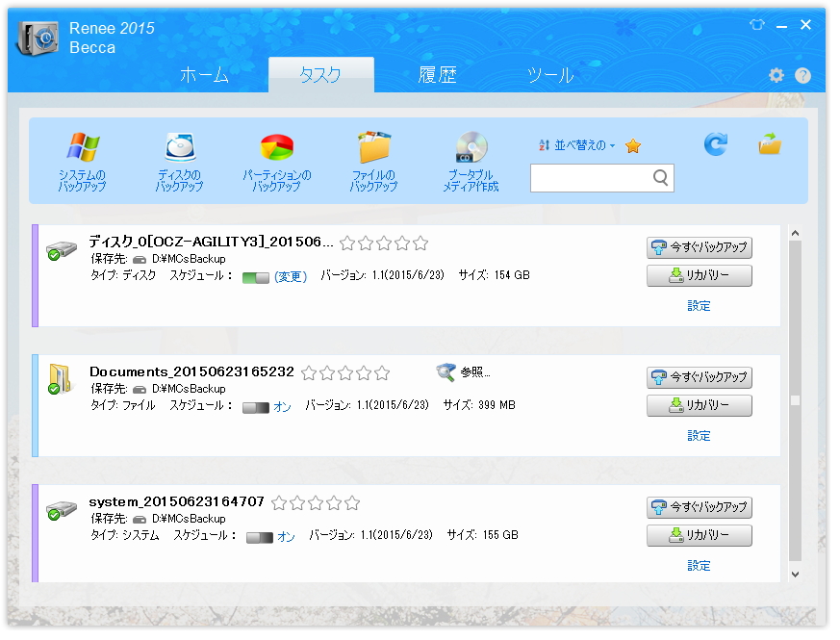Viewport: 840px width, 640px height.
Task: Rate ディスク_0 task five stars
Action: [420, 243]
